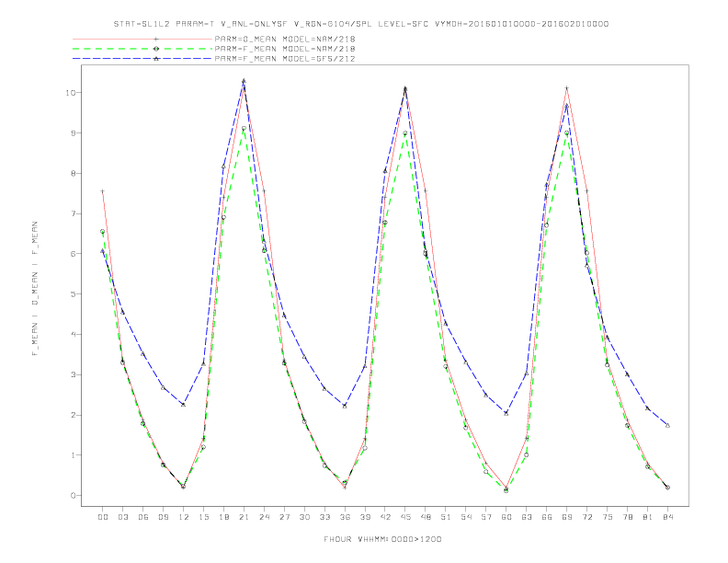Click x-axis forecast hour label 81
This screenshot has width=728, height=563.
(x=648, y=517)
